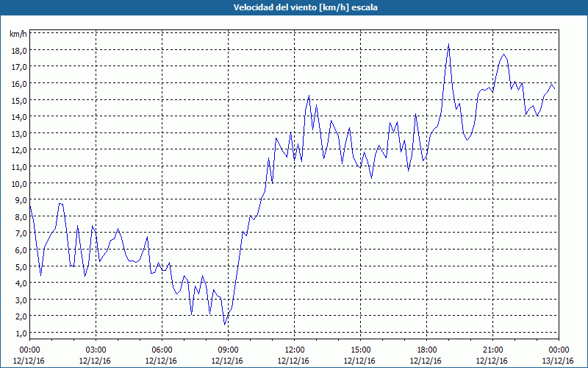588x368 pixels.
Task: Pick the '7,0' y-axis label
Action: pos(21,233)
